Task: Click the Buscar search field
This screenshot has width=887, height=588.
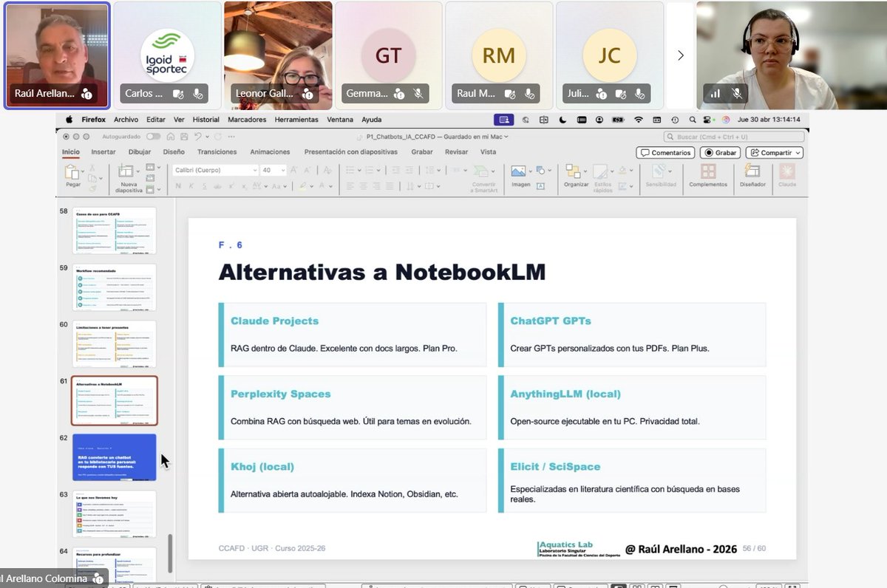Action: click(x=733, y=137)
